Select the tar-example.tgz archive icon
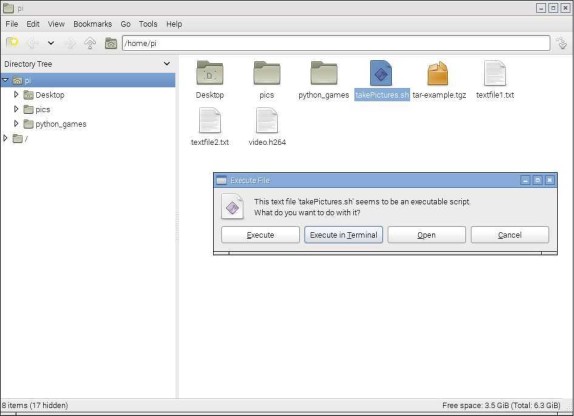574x416 pixels. (x=438, y=73)
